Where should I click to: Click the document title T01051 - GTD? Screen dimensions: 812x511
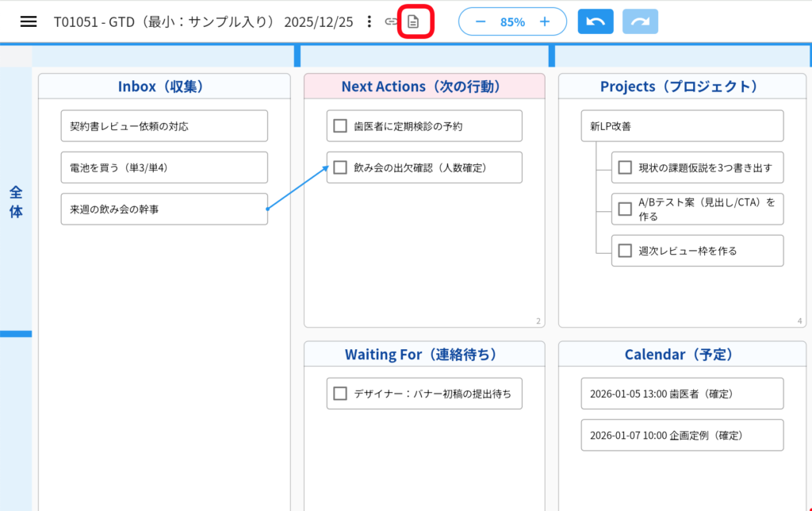[x=203, y=21]
